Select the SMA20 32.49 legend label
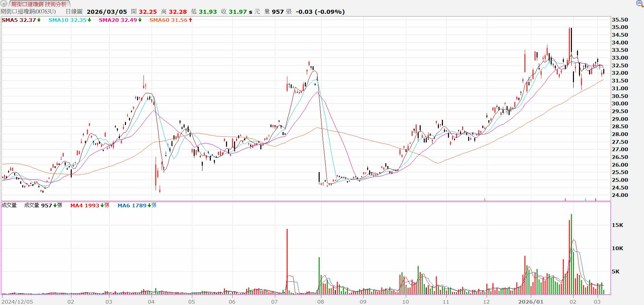The height and width of the screenshot is (305, 644). (x=120, y=20)
